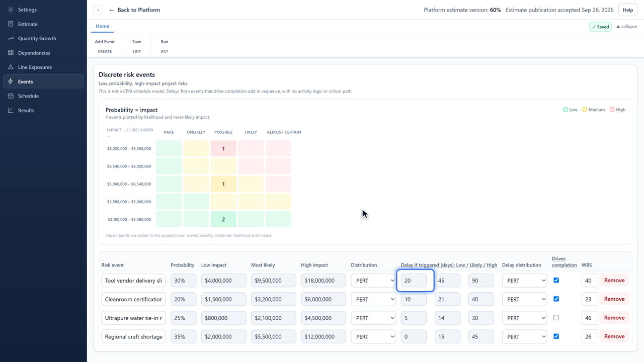Screen dimensions: 644x362
Task: Click Add Event in the toolbar
Action: [x=105, y=42]
